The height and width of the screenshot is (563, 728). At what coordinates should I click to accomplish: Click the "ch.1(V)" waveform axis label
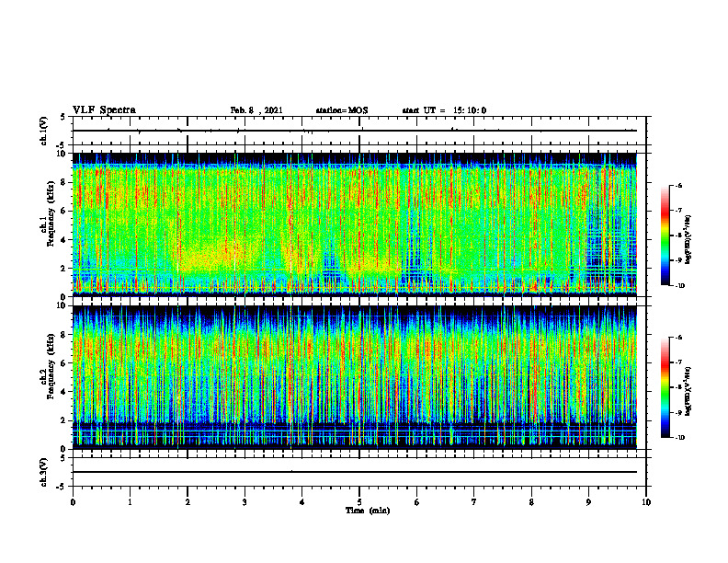click(x=44, y=131)
